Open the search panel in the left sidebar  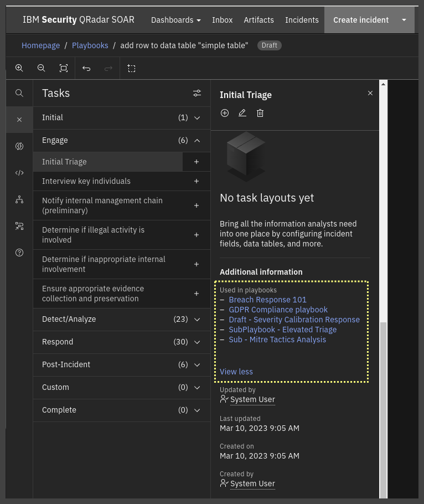[19, 92]
